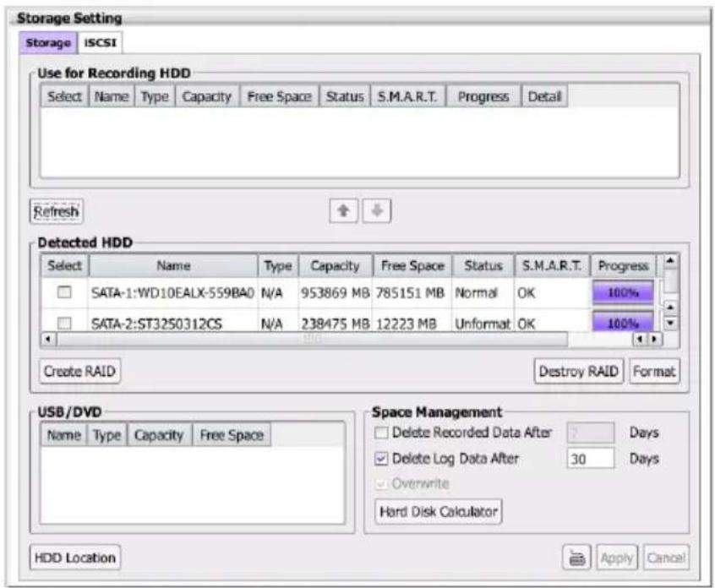Click free space value 12223 MB
This screenshot has width=715, height=588.
pyautogui.click(x=407, y=324)
